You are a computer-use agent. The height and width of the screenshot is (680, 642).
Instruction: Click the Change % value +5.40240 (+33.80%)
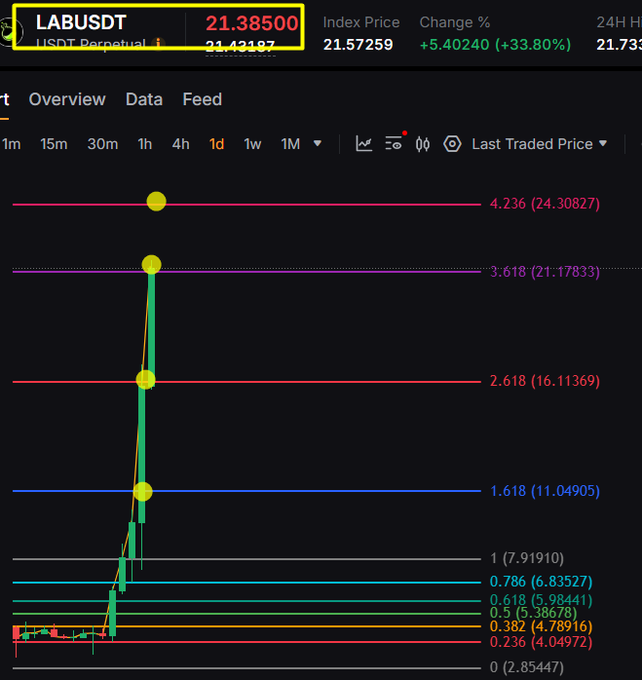495,45
